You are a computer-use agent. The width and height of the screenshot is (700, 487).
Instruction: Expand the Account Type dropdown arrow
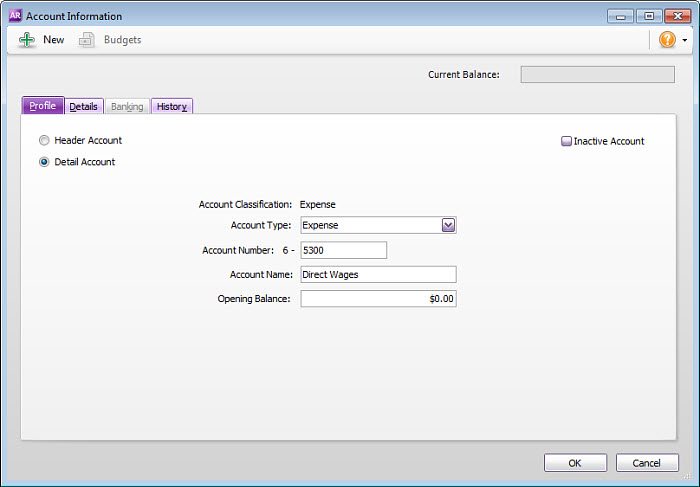pyautogui.click(x=449, y=225)
